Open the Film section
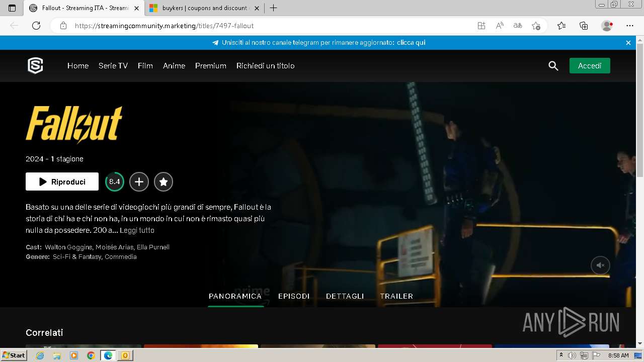This screenshot has width=644, height=362. (145, 66)
